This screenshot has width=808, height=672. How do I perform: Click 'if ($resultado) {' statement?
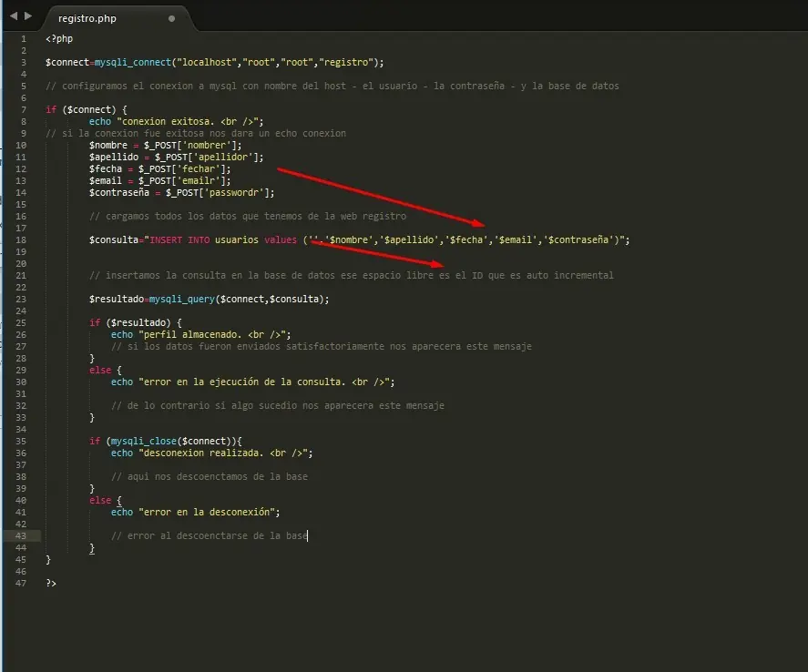[136, 323]
